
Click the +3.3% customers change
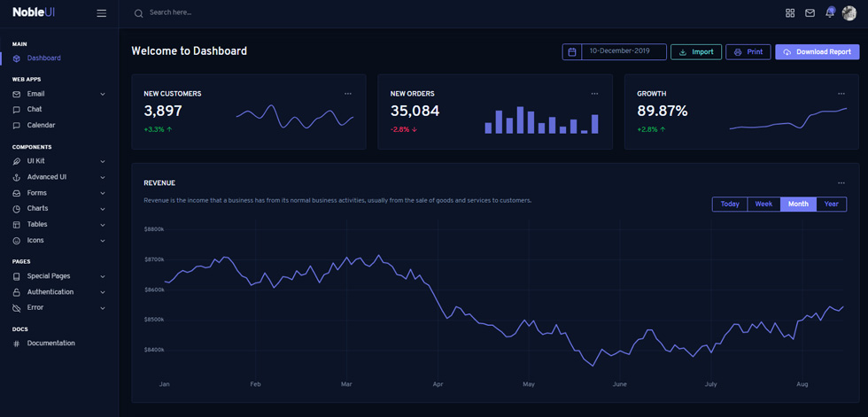[158, 129]
